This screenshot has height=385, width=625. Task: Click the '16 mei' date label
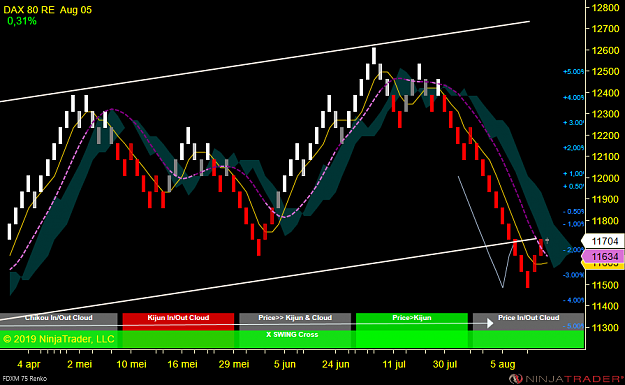[x=182, y=364]
